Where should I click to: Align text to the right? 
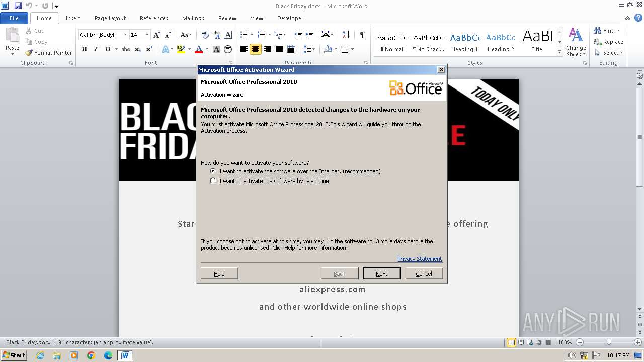click(268, 49)
